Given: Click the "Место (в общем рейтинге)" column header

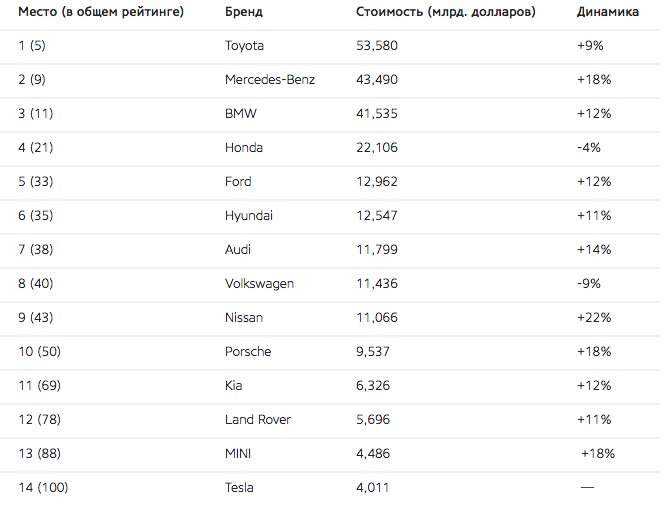Looking at the screenshot, I should point(100,12).
